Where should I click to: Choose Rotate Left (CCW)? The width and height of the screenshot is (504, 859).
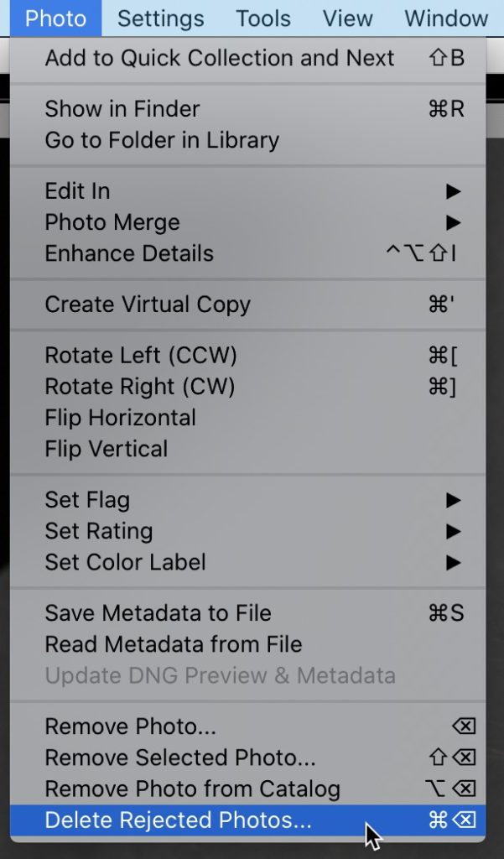pyautogui.click(x=141, y=356)
